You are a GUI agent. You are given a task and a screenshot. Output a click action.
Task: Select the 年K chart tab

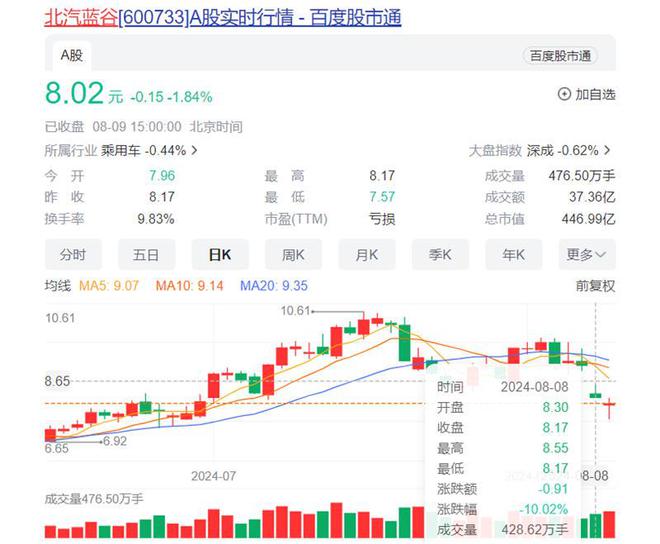coord(514,255)
